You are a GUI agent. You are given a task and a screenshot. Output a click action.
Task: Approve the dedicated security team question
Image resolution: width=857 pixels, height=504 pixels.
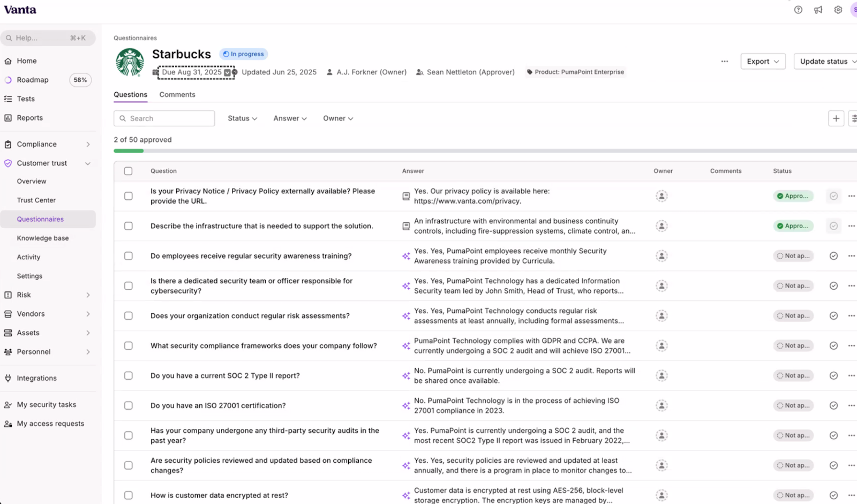tap(833, 286)
